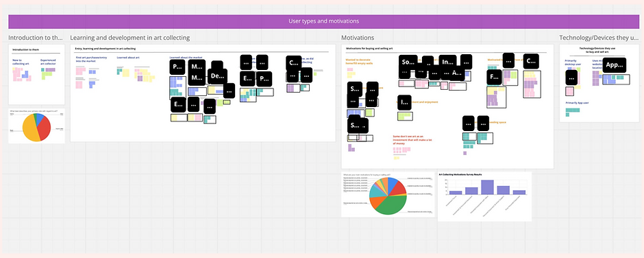Screen dimensions: 644x258
Task: Click the black 'So...' tag
Action: pyautogui.click(x=408, y=62)
